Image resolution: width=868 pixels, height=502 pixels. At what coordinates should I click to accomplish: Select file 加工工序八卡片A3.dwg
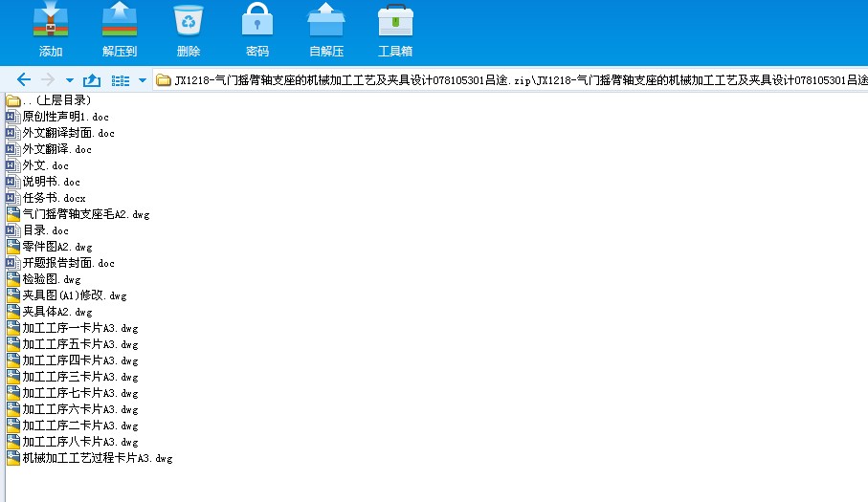click(x=72, y=442)
